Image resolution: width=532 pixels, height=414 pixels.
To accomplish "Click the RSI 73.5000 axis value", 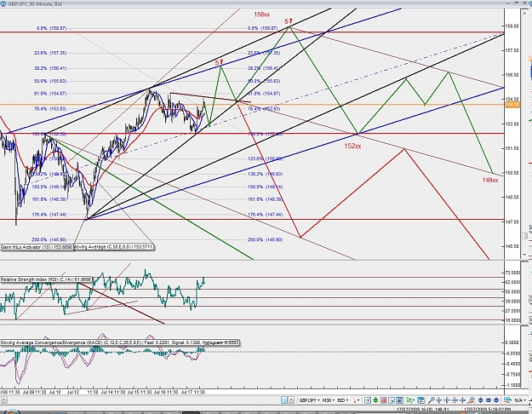I will pos(512,273).
